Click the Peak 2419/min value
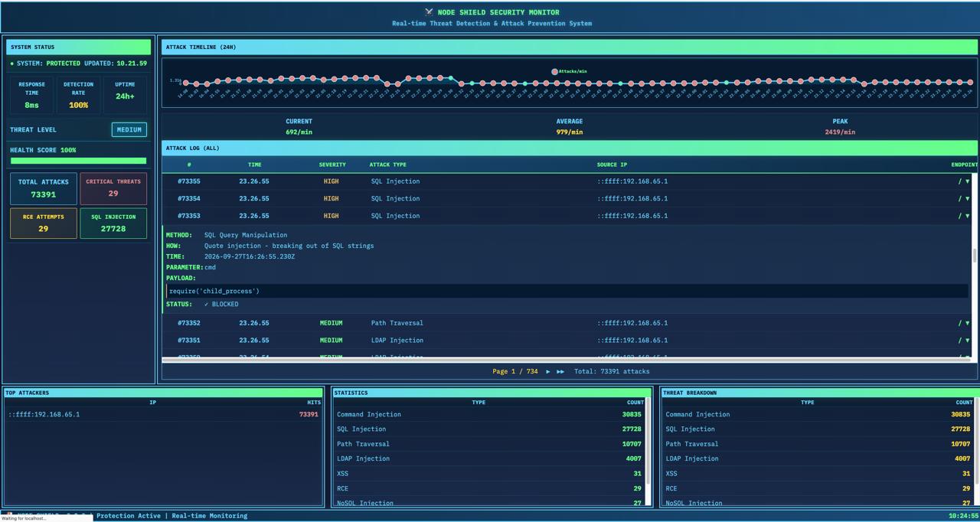The width and height of the screenshot is (980, 522). tap(840, 132)
